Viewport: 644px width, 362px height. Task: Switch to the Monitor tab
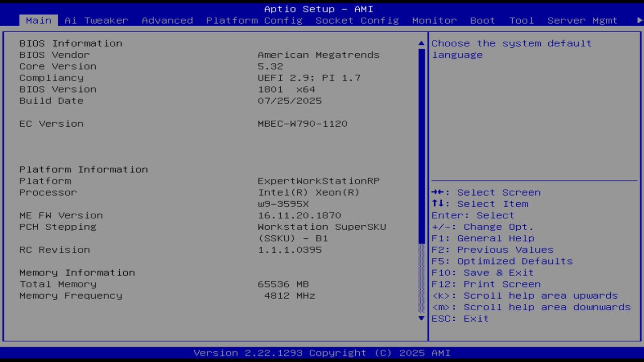(434, 21)
